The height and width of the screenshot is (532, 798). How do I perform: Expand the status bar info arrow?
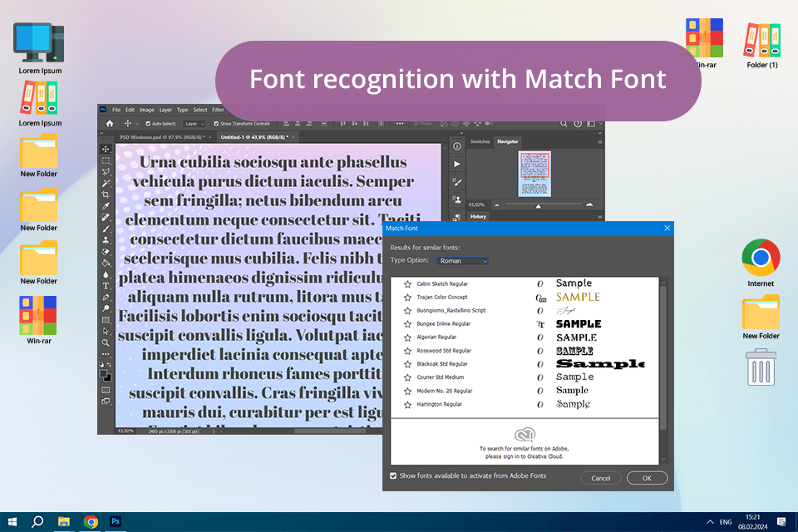[x=214, y=431]
